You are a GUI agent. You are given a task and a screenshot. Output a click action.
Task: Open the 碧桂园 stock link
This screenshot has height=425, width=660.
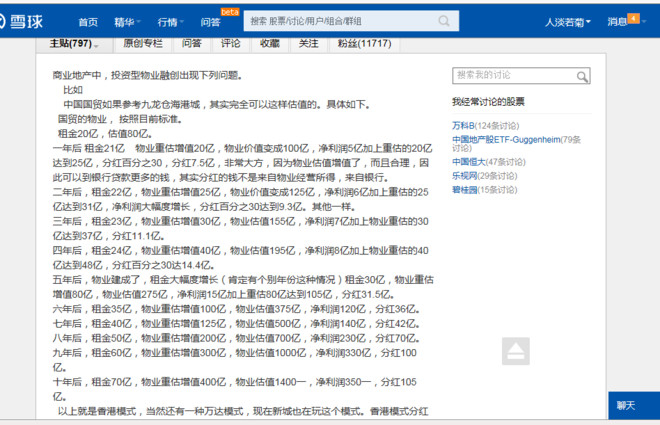(x=465, y=189)
